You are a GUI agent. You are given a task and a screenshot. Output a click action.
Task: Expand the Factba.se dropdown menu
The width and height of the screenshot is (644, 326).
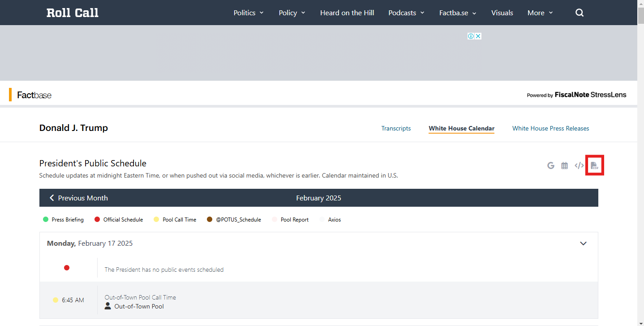(458, 13)
